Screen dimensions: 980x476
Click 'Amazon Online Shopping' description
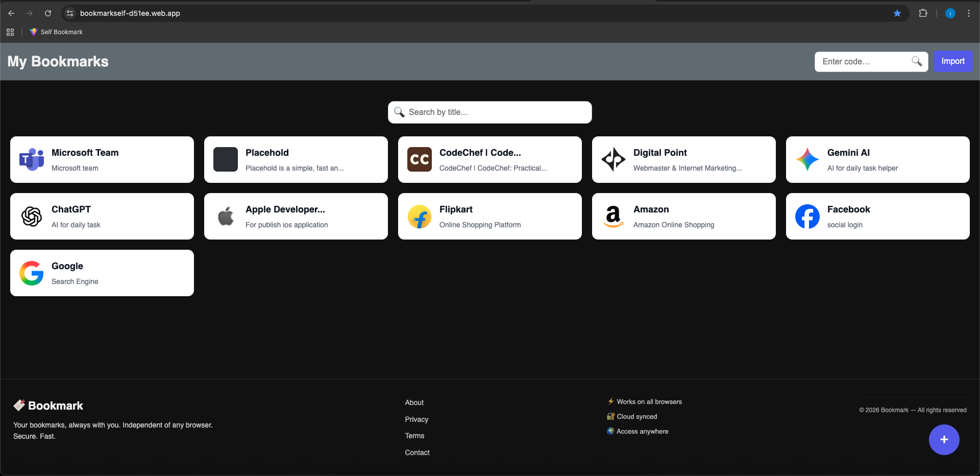(674, 225)
